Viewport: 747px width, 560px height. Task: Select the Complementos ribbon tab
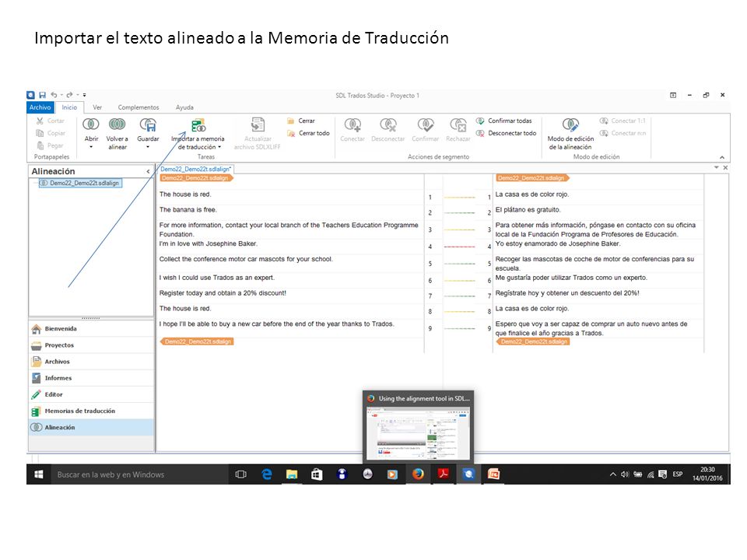(139, 107)
